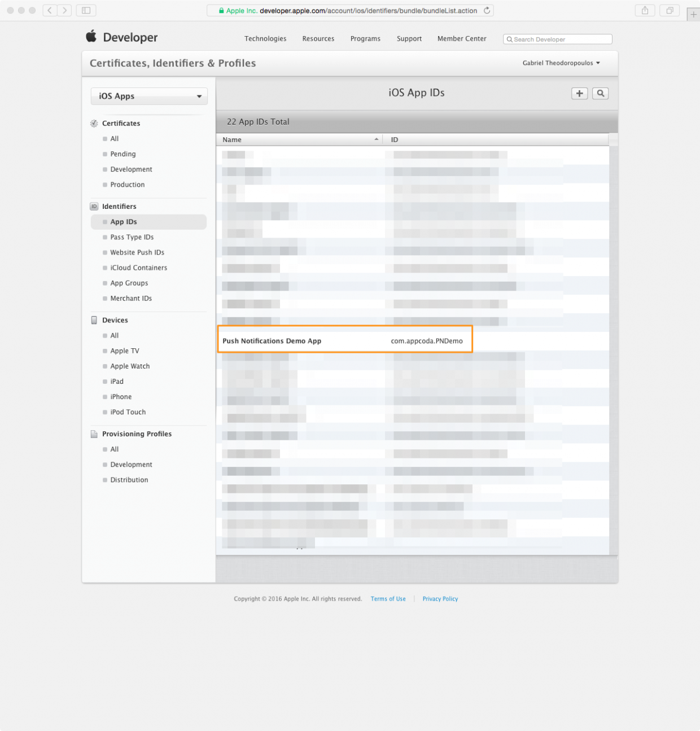Open Safari tab overview icon
This screenshot has height=731, width=700.
(670, 10)
